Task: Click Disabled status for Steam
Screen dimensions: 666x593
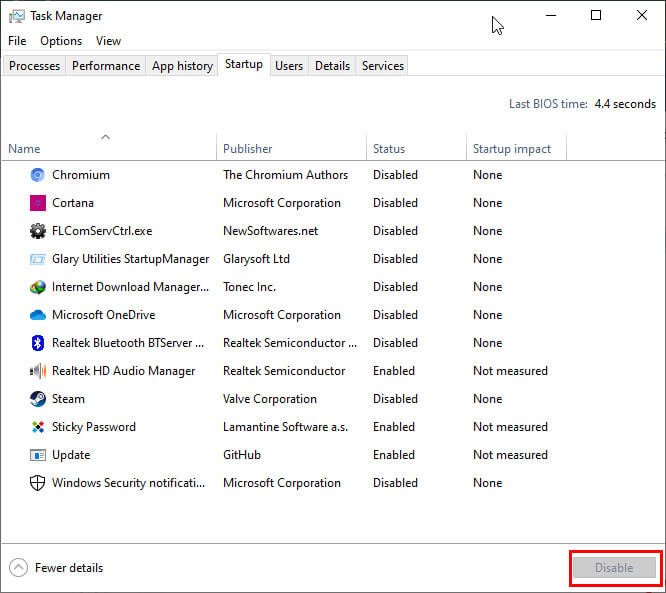Action: pyautogui.click(x=395, y=399)
